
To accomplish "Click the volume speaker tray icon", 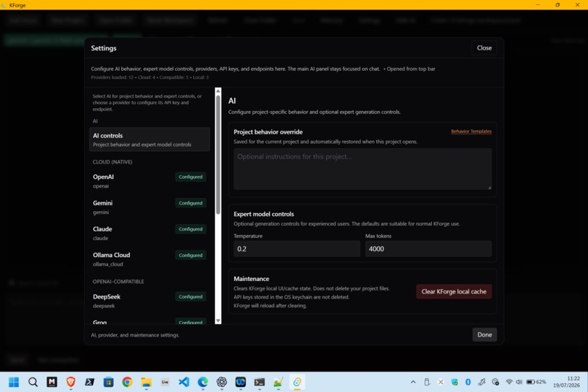I will coord(519,382).
